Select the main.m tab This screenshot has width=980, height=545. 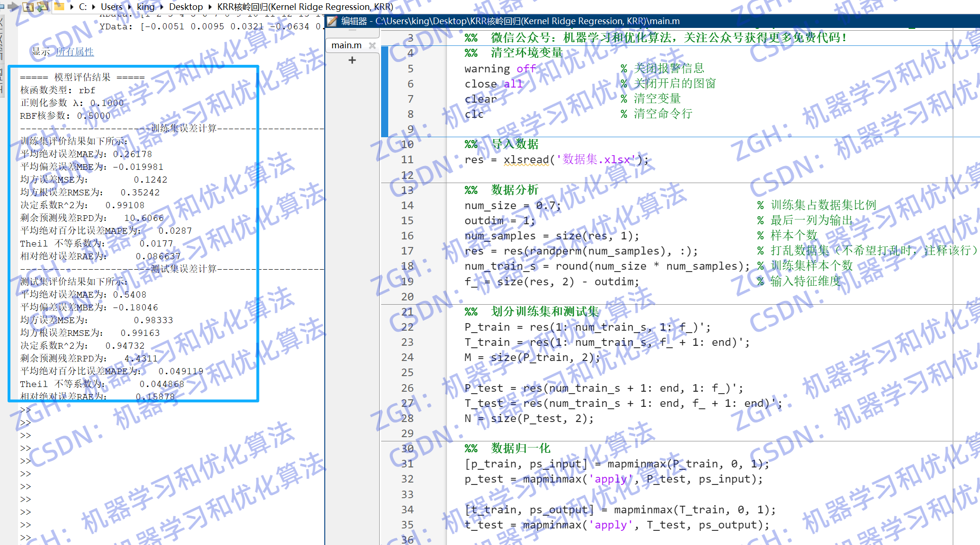point(346,45)
